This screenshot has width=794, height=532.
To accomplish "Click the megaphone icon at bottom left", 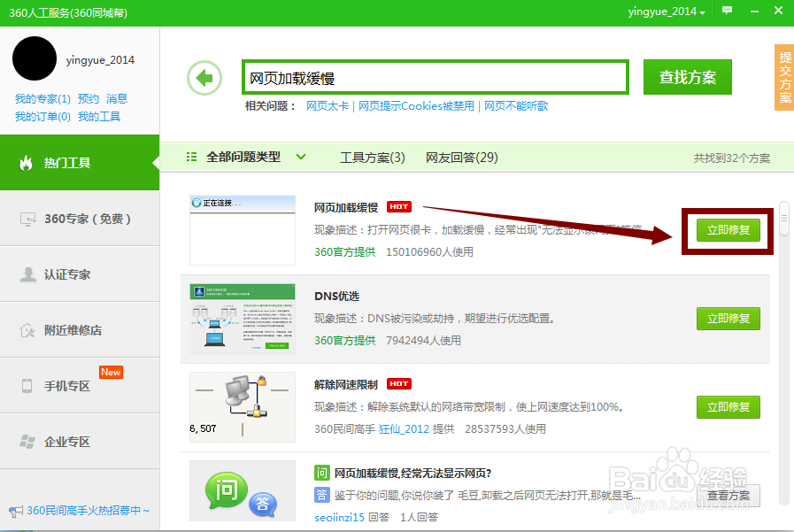I will [16, 512].
